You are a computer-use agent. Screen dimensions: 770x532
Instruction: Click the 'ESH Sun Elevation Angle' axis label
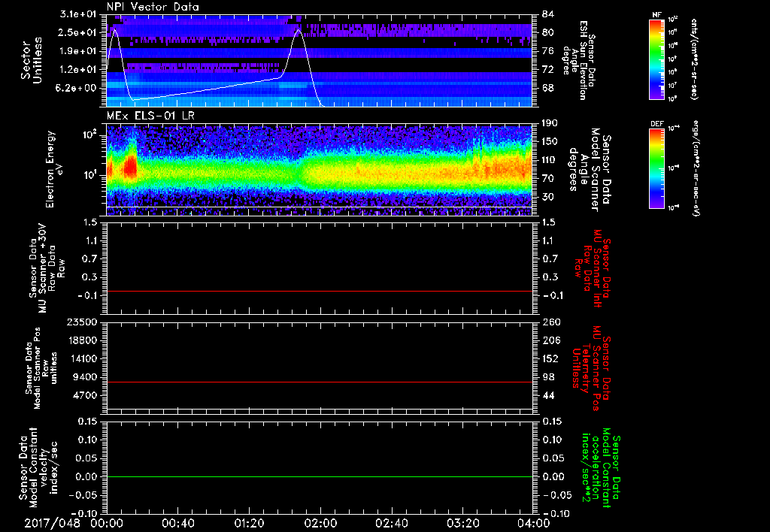[x=578, y=60]
